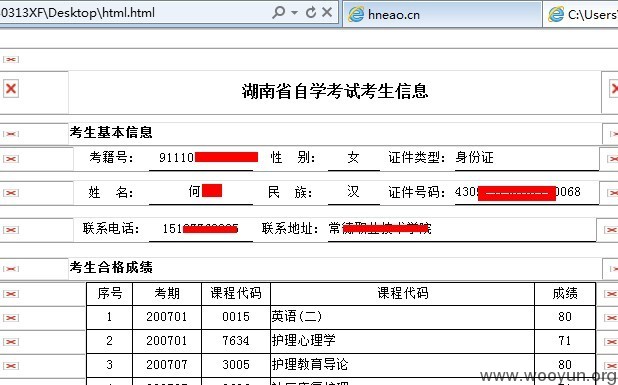
Task: Click the 联系电话 value field
Action: tap(201, 229)
